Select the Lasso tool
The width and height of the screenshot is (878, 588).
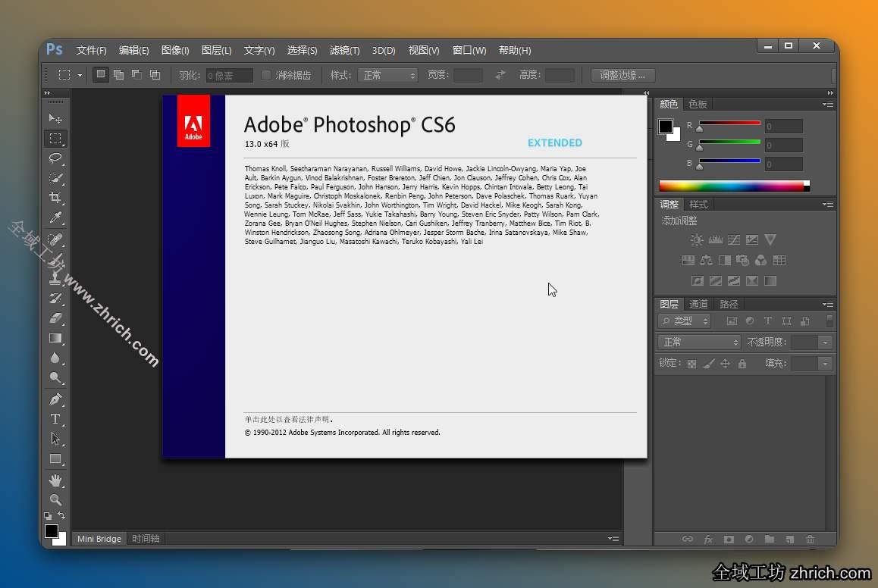pyautogui.click(x=55, y=158)
